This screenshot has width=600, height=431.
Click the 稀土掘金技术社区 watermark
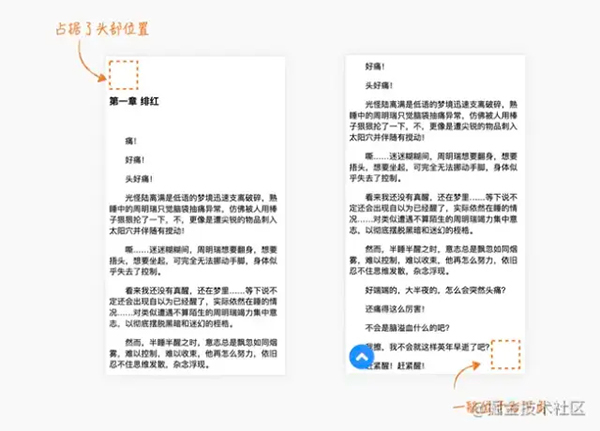click(528, 408)
